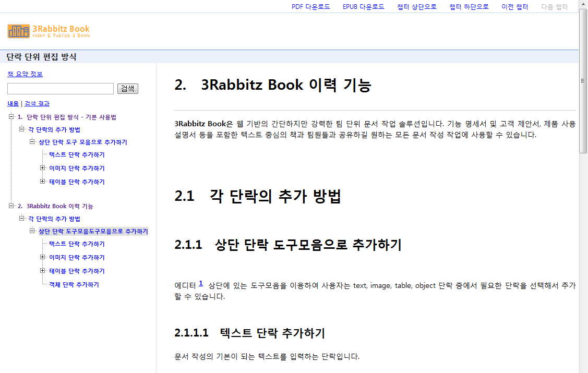Go to the previous chapter with 이전 챕터
The width and height of the screenshot is (588, 373).
pos(515,7)
